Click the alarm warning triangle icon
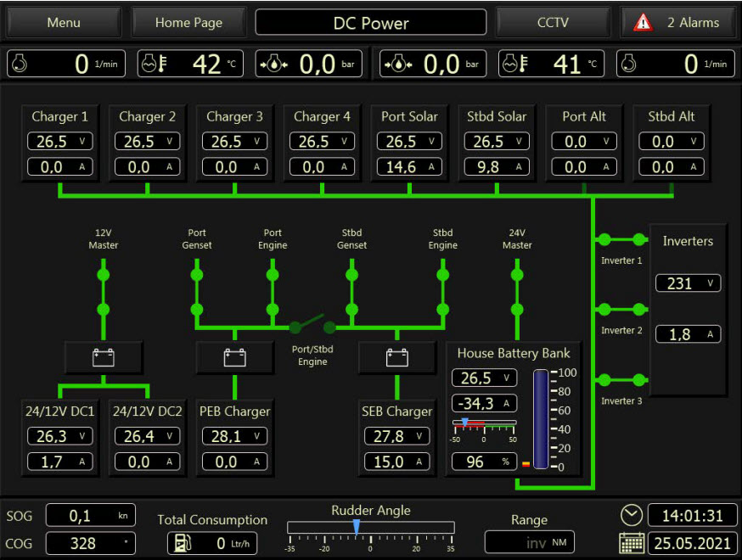The image size is (742, 560). point(644,23)
